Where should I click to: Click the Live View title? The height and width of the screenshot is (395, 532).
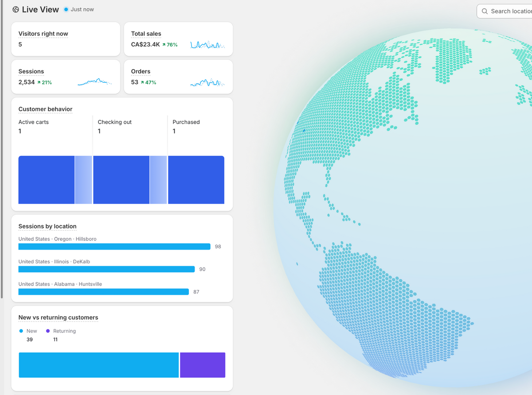pos(40,9)
